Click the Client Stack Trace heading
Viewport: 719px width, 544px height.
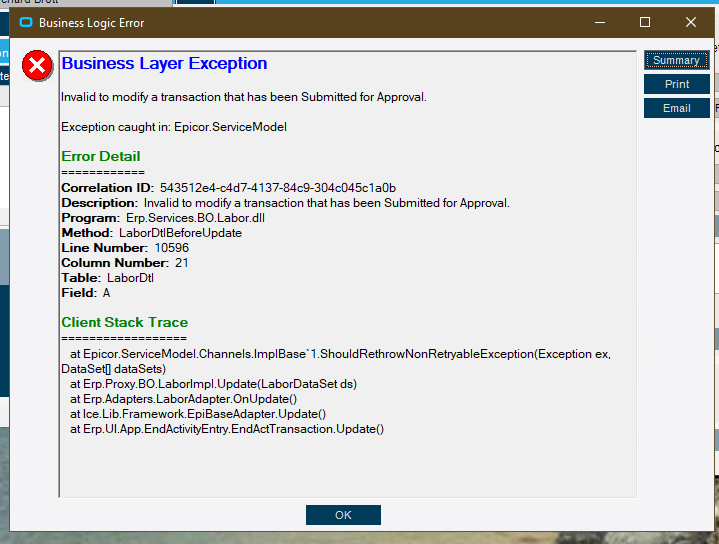tap(125, 322)
